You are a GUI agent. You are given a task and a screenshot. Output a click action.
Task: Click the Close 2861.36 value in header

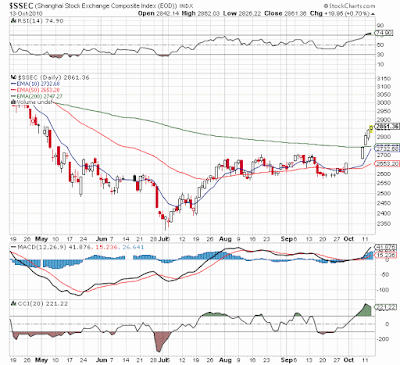point(285,13)
